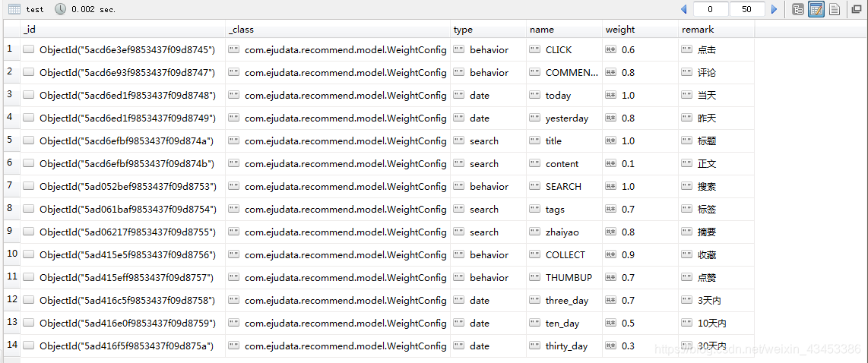Click the query time clock icon

[x=61, y=9]
